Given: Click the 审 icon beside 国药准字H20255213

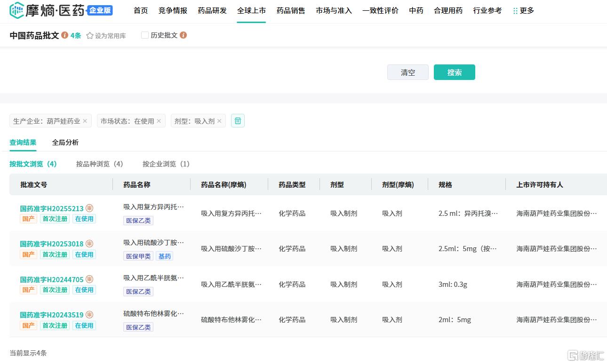Looking at the screenshot, I should point(89,208).
